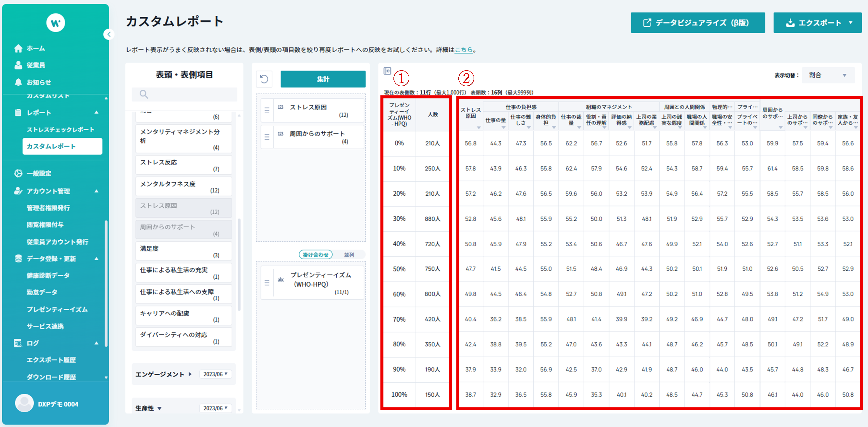Click filter arrow under 周囲からのサポート column header
The height and width of the screenshot is (427, 868).
(780, 128)
